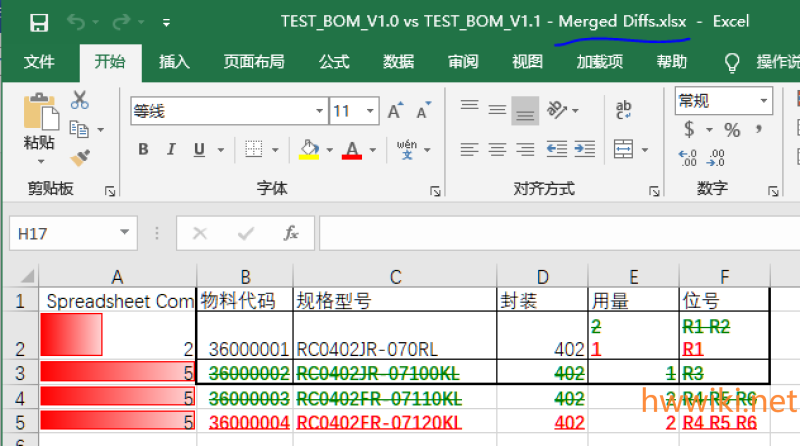Image resolution: width=800 pixels, height=446 pixels.
Task: Switch to the 公式 ribbon tab
Action: (x=334, y=62)
